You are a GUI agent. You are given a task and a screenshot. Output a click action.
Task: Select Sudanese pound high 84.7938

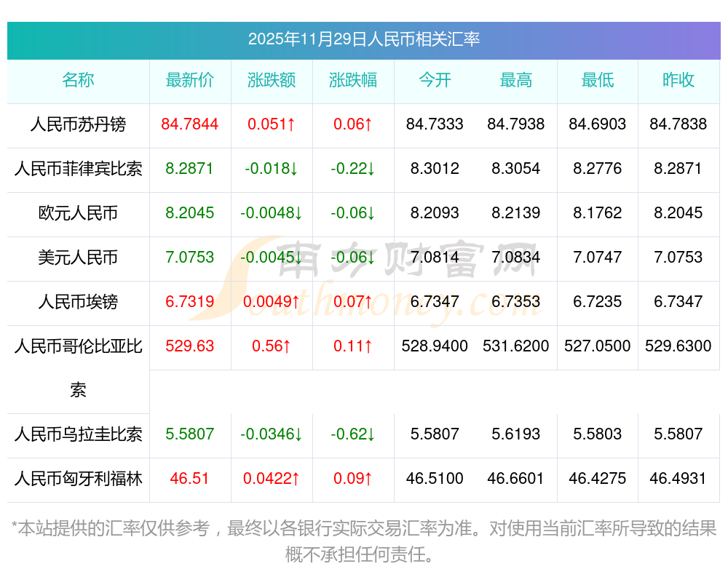[x=516, y=124]
